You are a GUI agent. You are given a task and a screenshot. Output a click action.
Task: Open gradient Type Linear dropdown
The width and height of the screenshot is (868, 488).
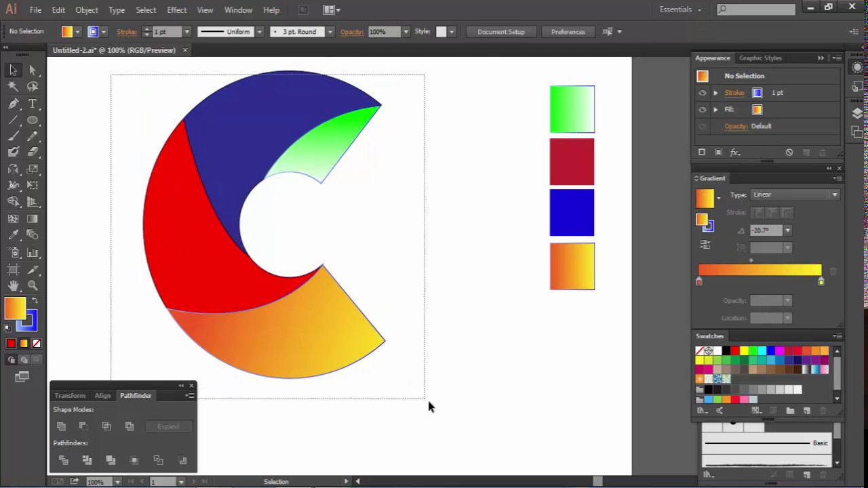pos(795,195)
